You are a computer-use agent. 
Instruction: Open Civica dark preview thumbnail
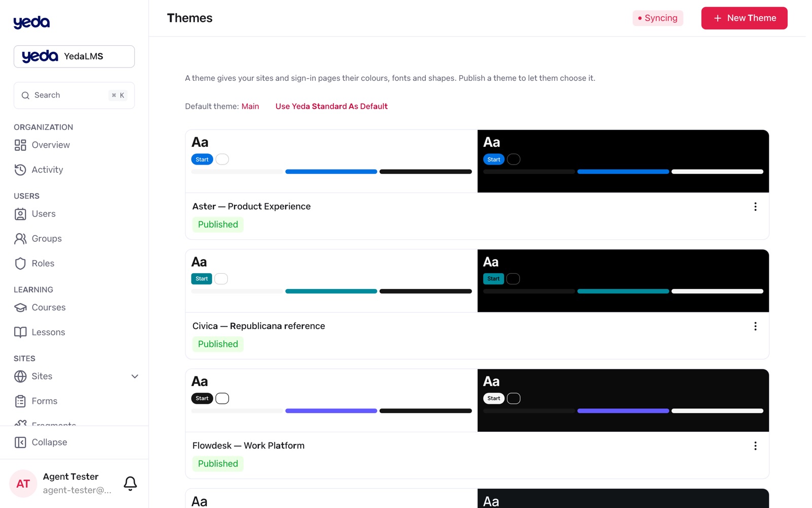click(623, 281)
